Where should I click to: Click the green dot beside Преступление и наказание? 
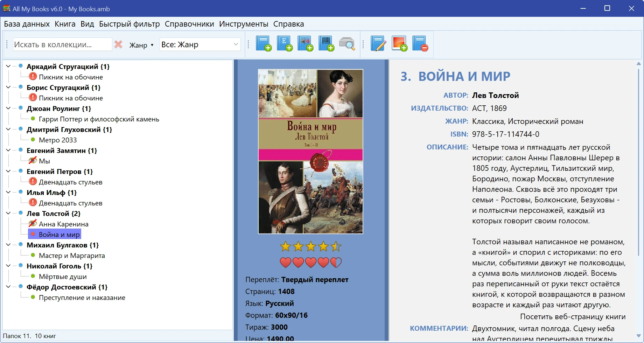point(33,297)
